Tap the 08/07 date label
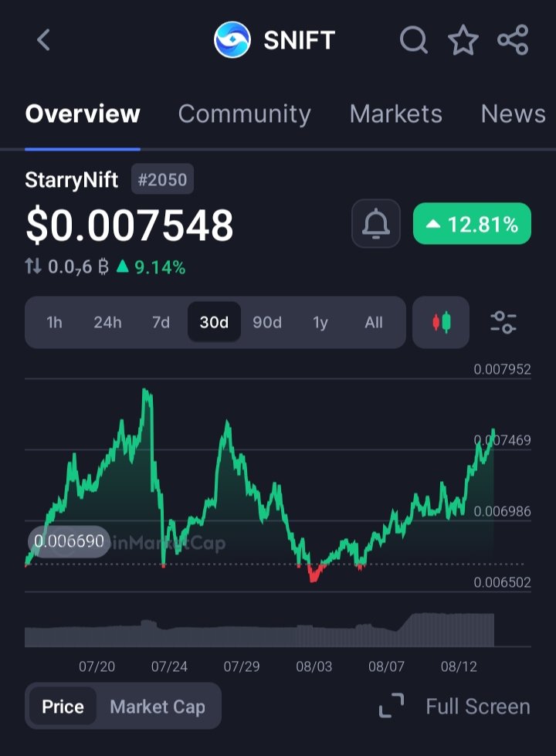 pyautogui.click(x=386, y=666)
